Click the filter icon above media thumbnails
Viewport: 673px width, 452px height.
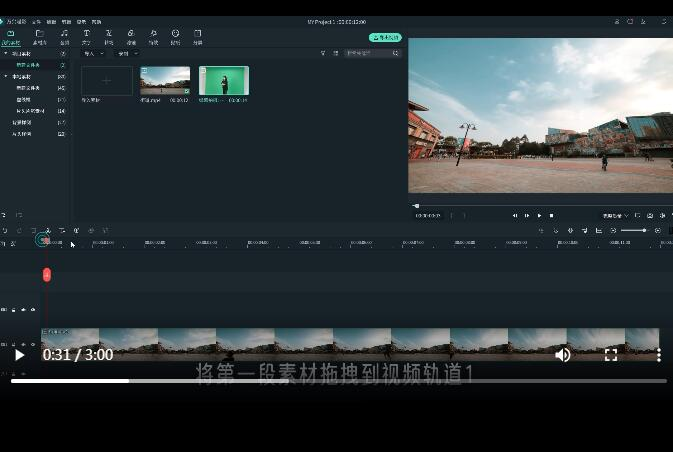[x=322, y=53]
